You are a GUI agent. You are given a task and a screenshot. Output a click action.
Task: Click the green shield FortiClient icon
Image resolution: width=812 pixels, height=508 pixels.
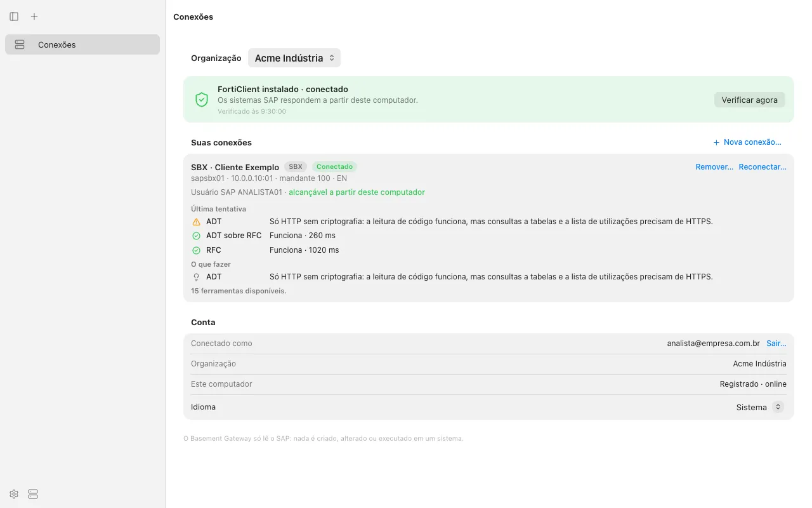tap(202, 100)
